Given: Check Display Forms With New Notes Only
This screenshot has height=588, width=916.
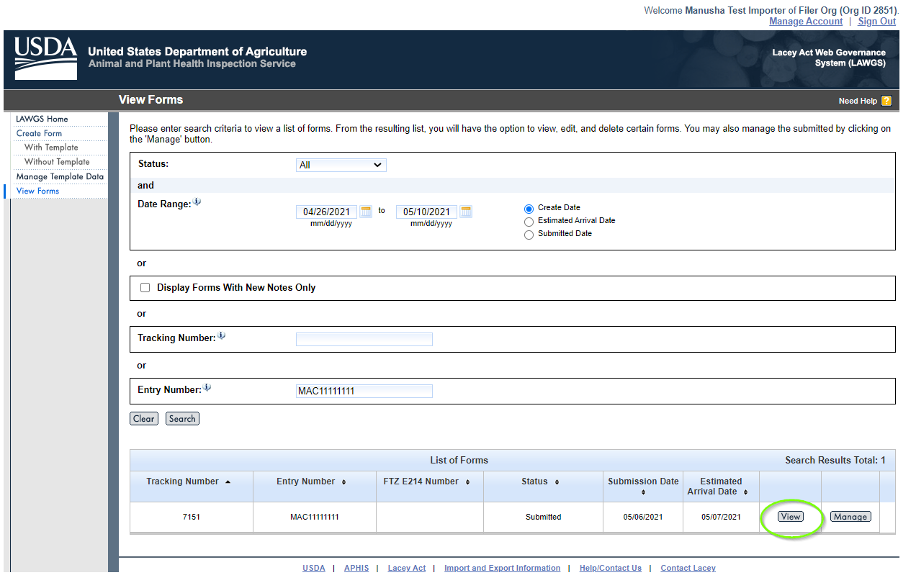Looking at the screenshot, I should (145, 288).
